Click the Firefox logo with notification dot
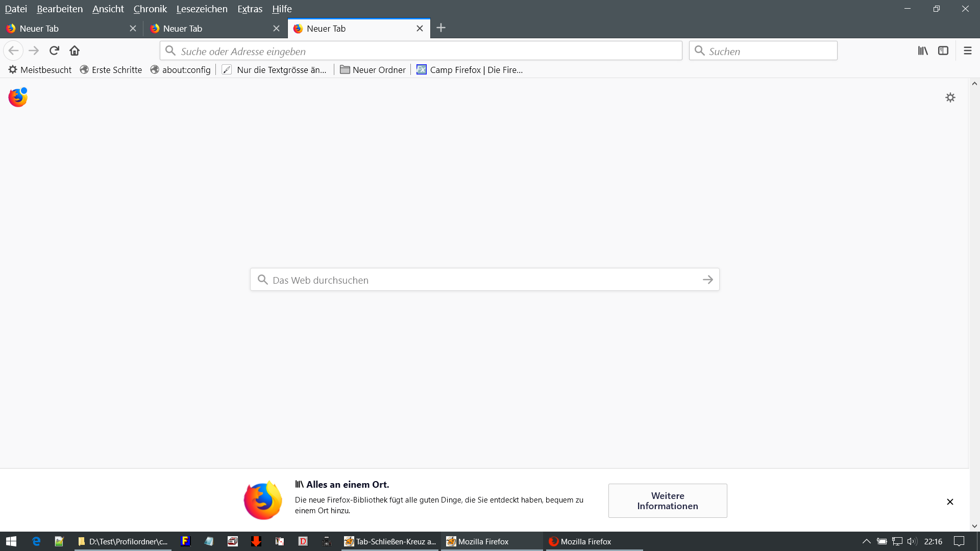The height and width of the screenshot is (551, 980). (x=18, y=97)
